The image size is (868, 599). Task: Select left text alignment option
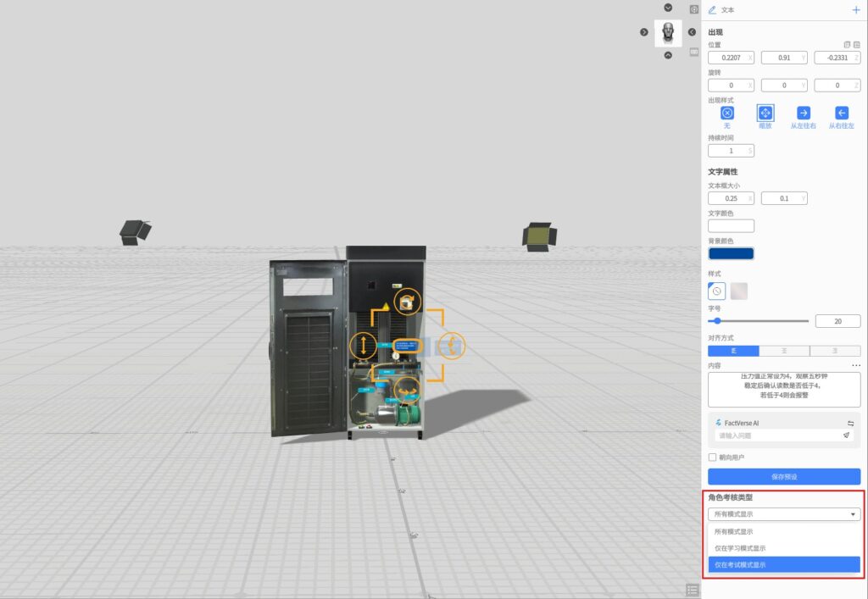point(732,351)
